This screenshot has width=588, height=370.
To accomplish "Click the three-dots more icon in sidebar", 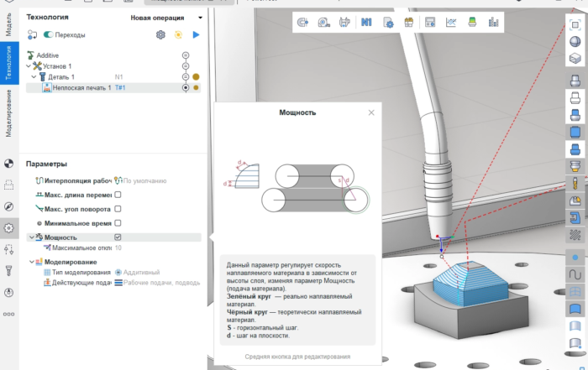I will coord(9,313).
